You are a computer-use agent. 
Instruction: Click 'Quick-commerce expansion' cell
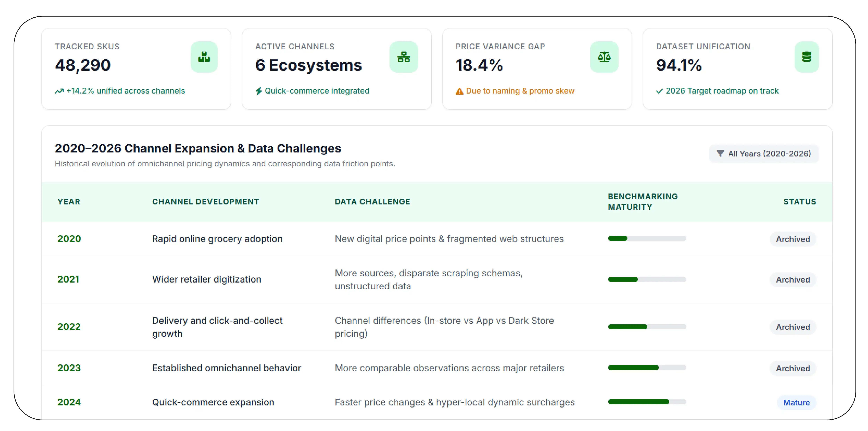click(213, 402)
